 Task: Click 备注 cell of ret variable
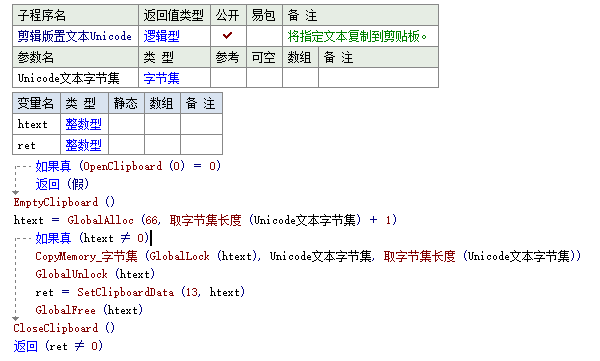pyautogui.click(x=201, y=145)
